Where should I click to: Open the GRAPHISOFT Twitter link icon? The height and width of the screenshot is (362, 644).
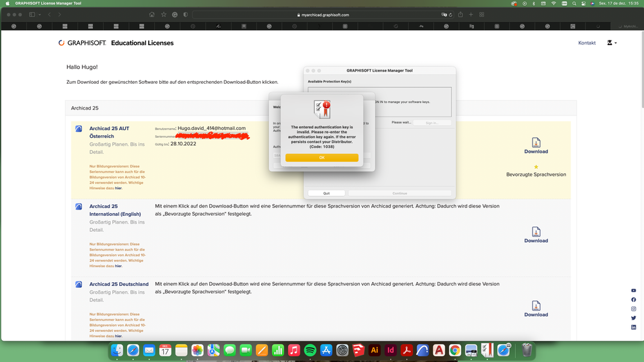point(633,318)
